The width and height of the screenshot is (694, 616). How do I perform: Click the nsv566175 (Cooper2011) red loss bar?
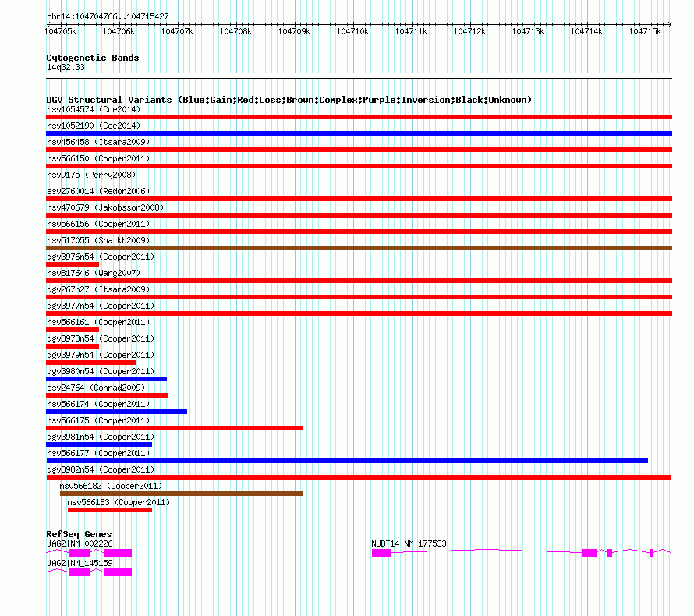tap(175, 428)
